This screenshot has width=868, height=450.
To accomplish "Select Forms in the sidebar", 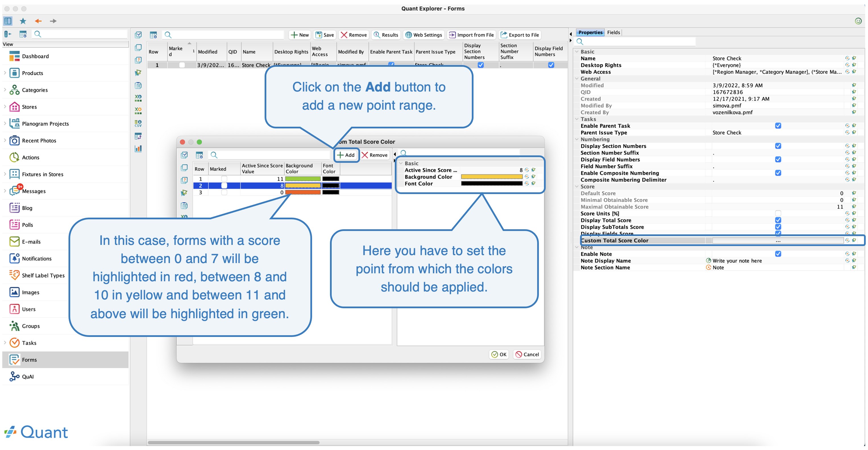I will (x=65, y=359).
